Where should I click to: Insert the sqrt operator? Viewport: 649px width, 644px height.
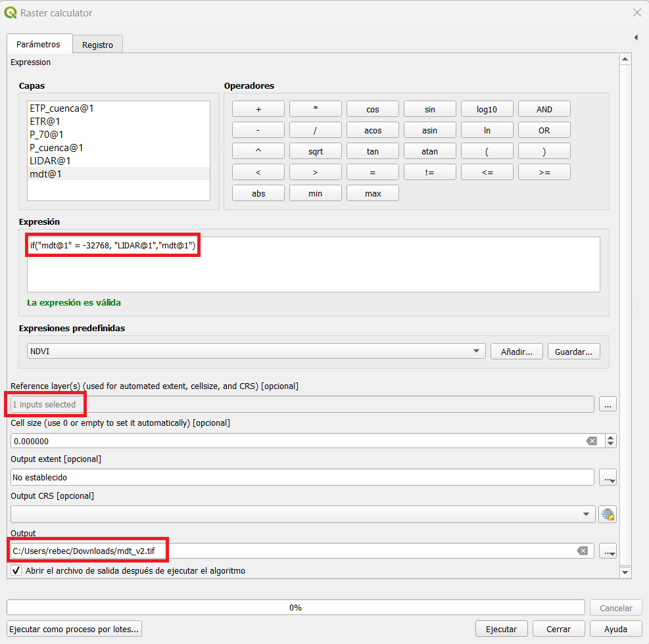315,151
